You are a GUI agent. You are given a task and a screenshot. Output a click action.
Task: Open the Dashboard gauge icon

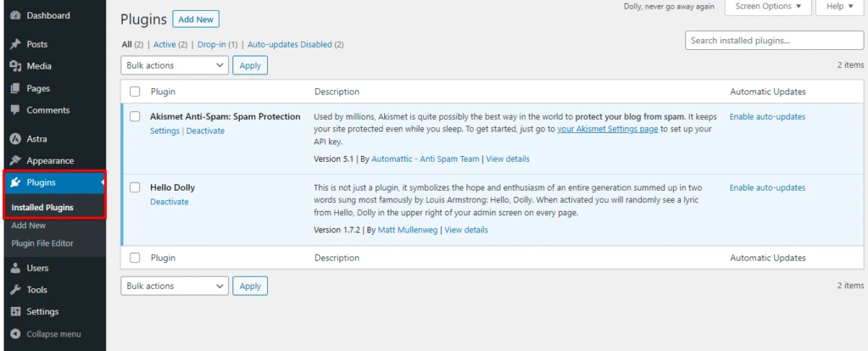point(15,15)
